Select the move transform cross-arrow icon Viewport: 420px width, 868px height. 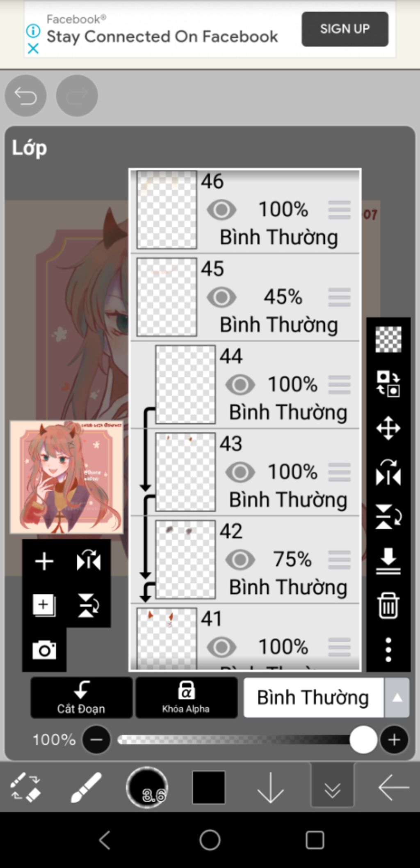(x=388, y=428)
